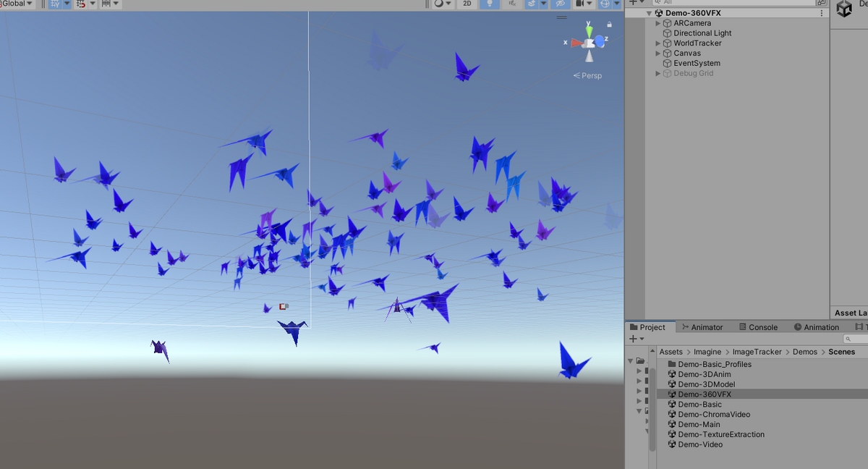868x469 pixels.
Task: Open the grid snapping settings dropdown arrow
Action: click(x=92, y=4)
